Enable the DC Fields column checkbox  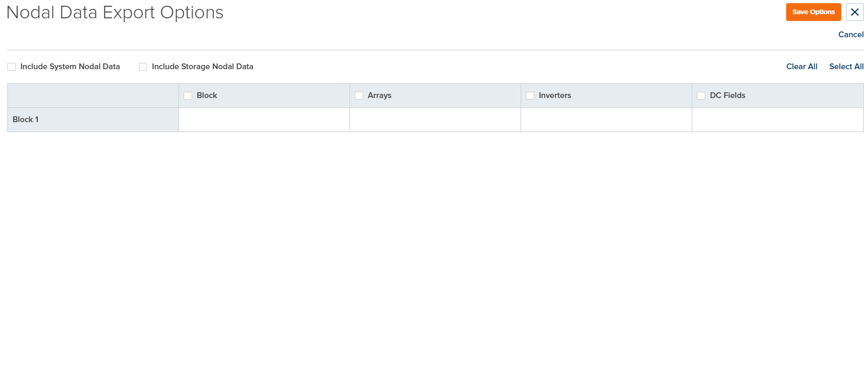point(701,96)
